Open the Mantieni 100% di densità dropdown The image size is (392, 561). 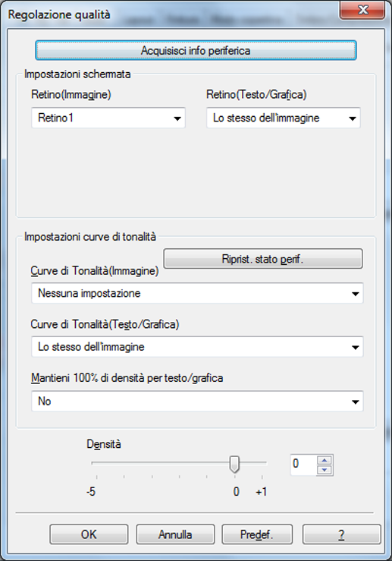click(197, 401)
